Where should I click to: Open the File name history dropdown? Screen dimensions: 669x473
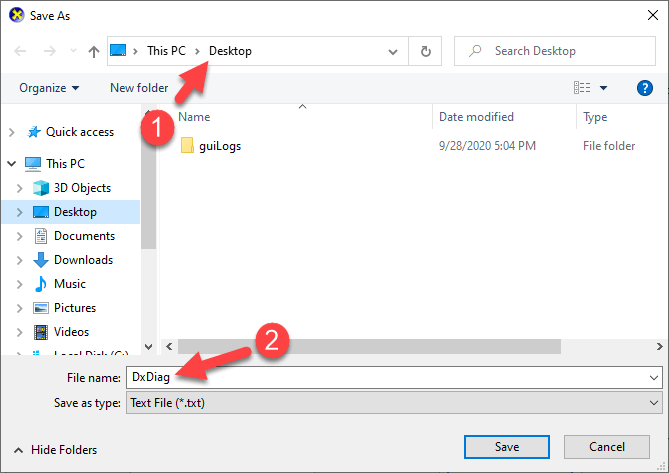[x=654, y=378]
